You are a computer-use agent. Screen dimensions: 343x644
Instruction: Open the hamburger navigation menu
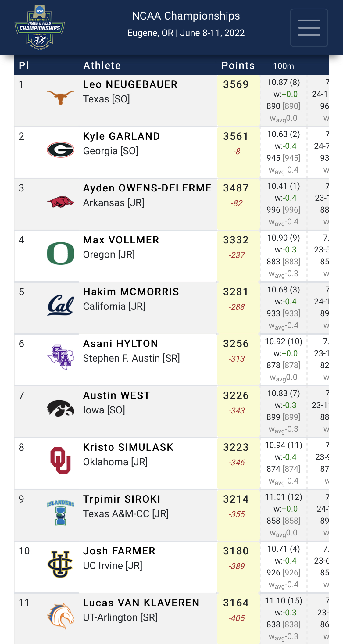[x=309, y=28]
